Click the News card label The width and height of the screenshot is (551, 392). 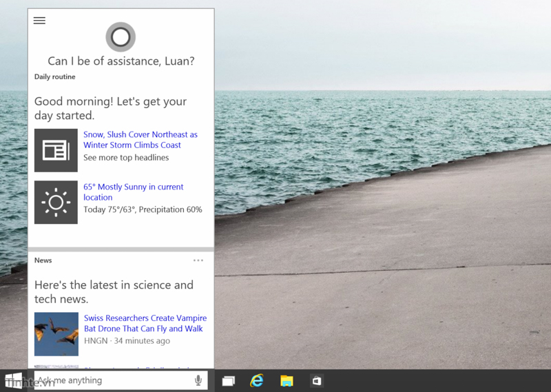[43, 260]
